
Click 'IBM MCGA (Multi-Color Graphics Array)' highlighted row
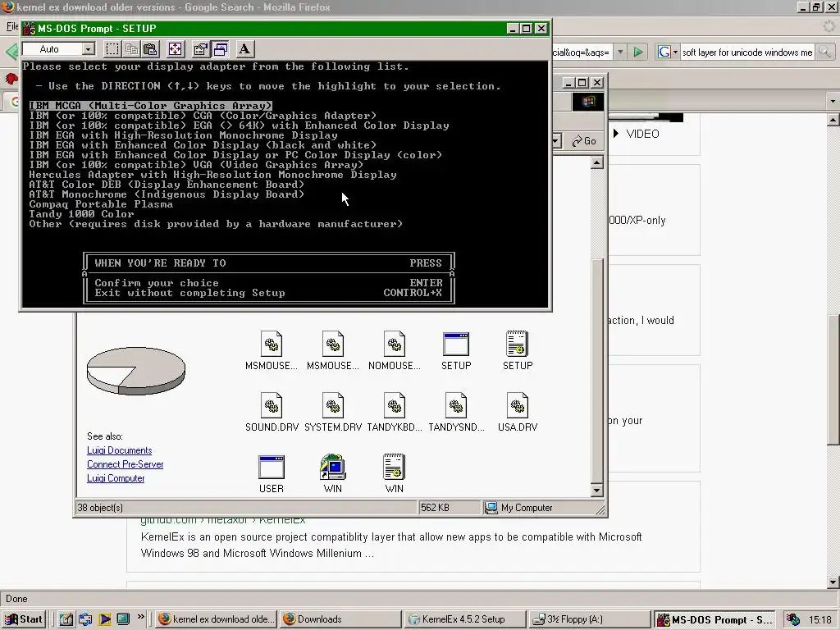151,106
